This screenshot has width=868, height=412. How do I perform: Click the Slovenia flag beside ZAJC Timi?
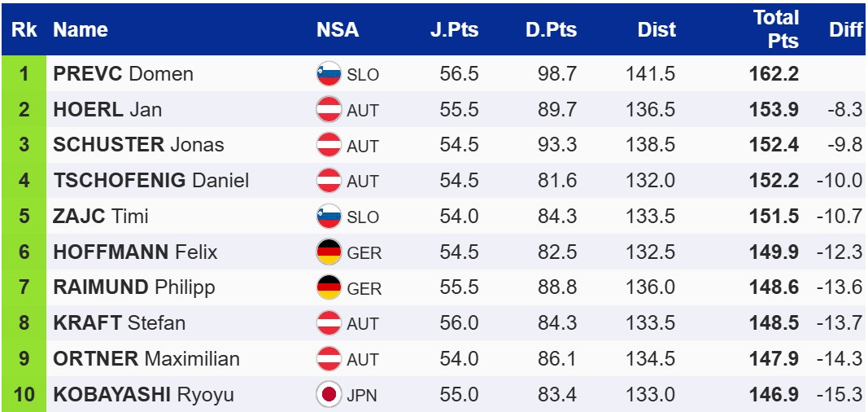[x=329, y=217]
